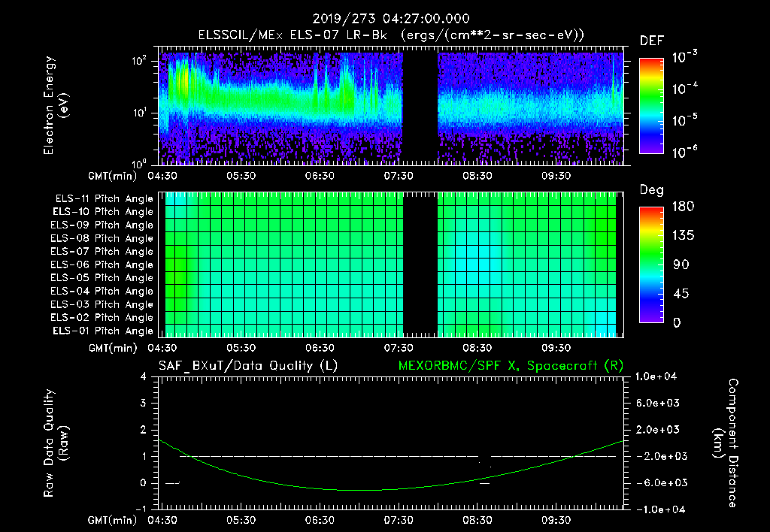Viewport: 770px width, 532px height.
Task: Click the 'Deg' color bar heading
Action: [652, 190]
